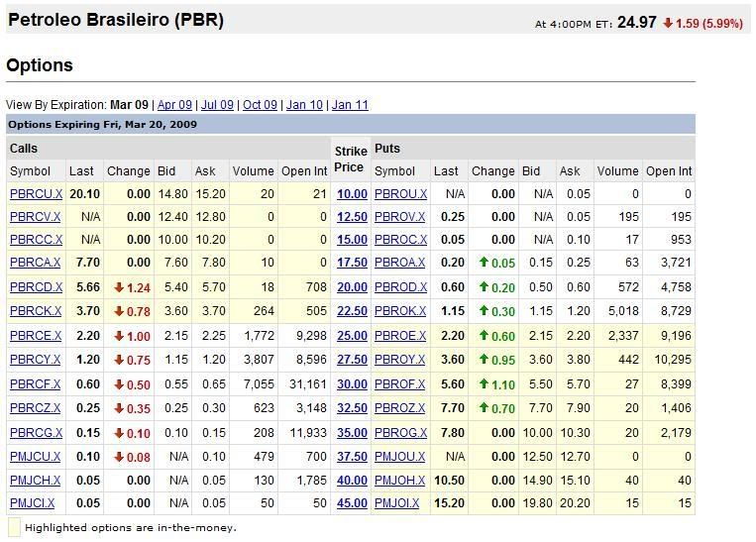Open put symbol PMJOI.X
The image size is (756, 542).
pyautogui.click(x=396, y=503)
